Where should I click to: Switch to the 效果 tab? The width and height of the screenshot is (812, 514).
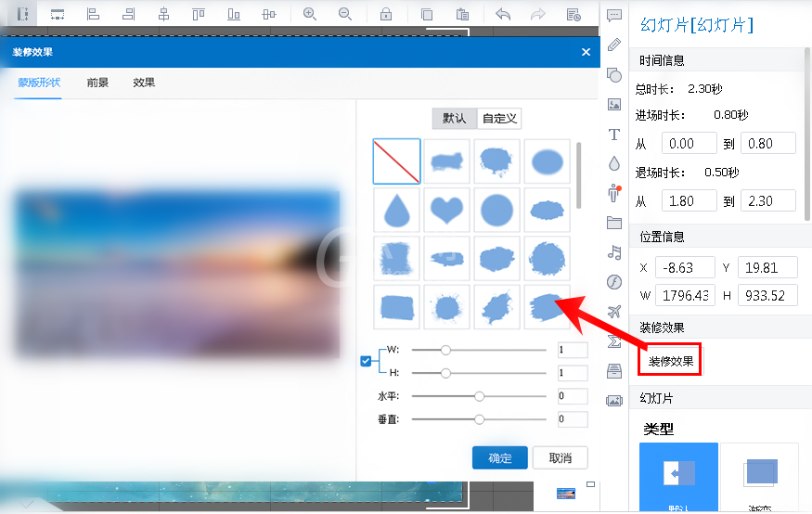coord(144,83)
